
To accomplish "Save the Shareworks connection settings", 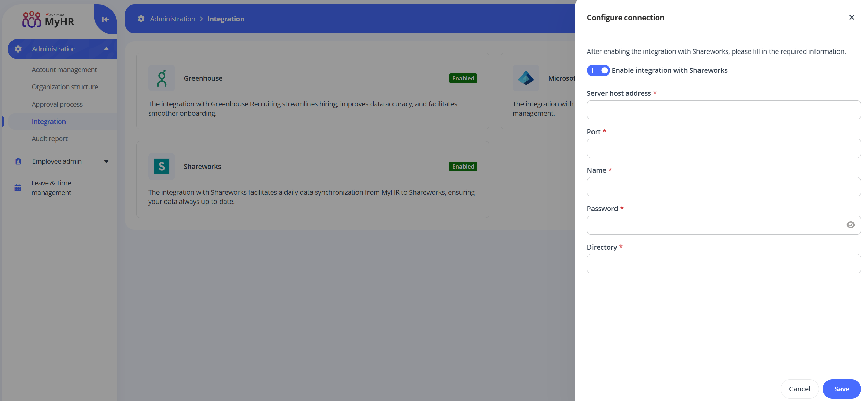I will (841, 389).
